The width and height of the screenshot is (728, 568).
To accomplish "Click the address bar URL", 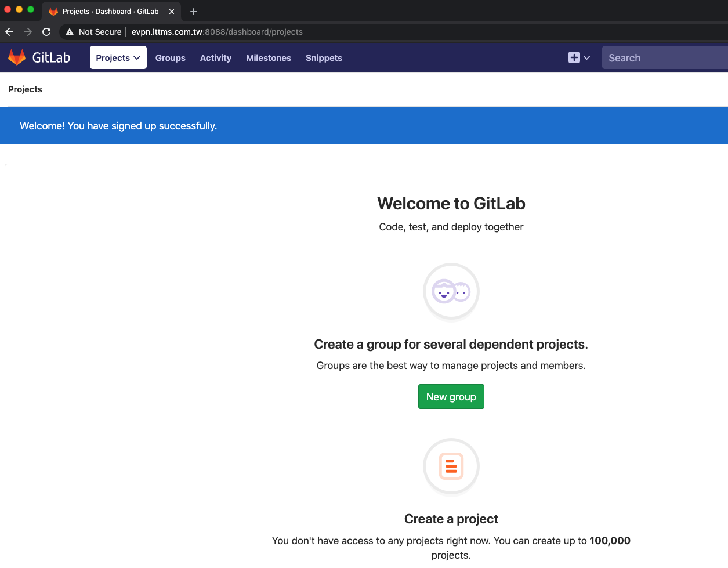I will click(217, 32).
